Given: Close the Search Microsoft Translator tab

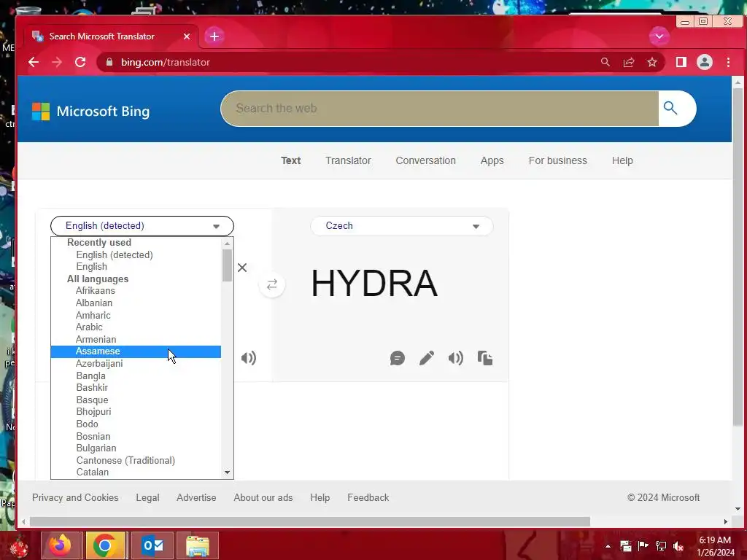Looking at the screenshot, I should (x=187, y=36).
